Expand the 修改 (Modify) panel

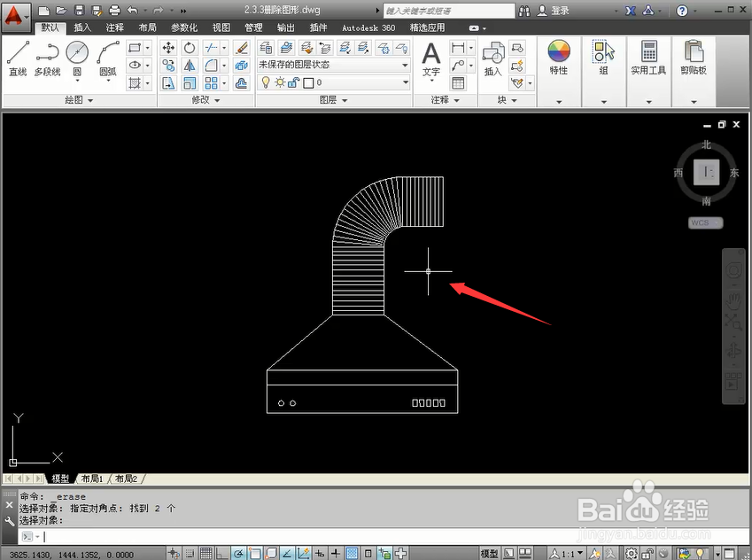(x=205, y=100)
